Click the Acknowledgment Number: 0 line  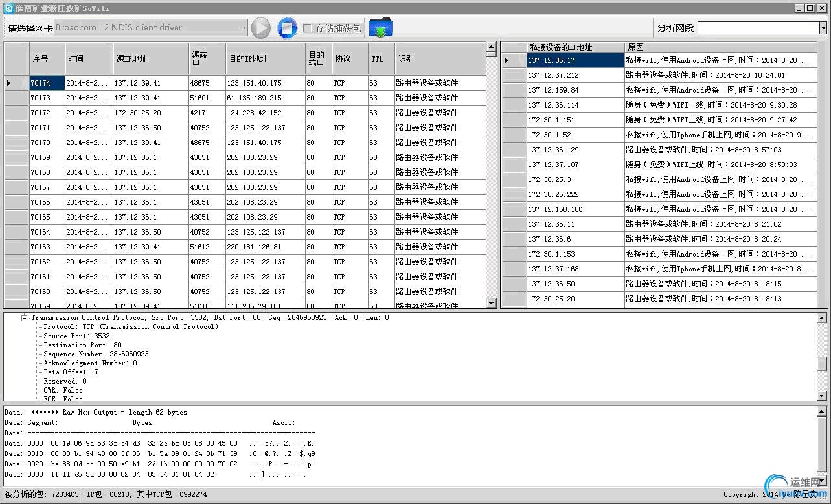(x=90, y=363)
